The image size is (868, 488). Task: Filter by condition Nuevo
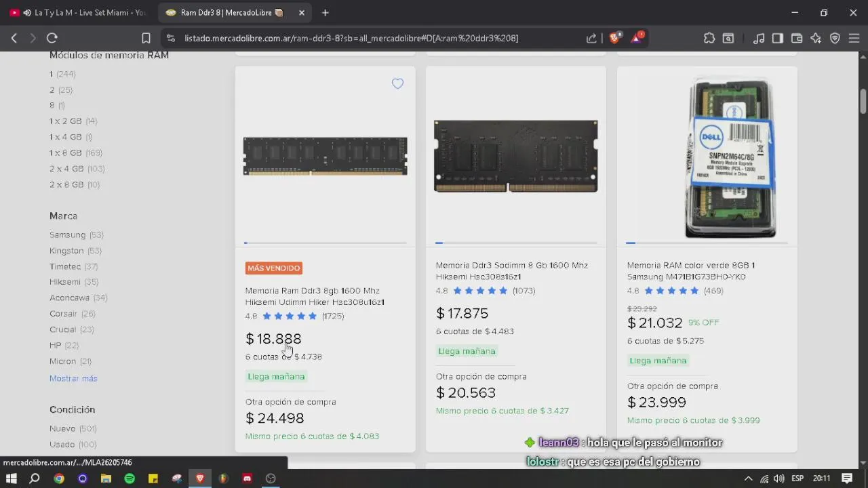[x=73, y=428]
